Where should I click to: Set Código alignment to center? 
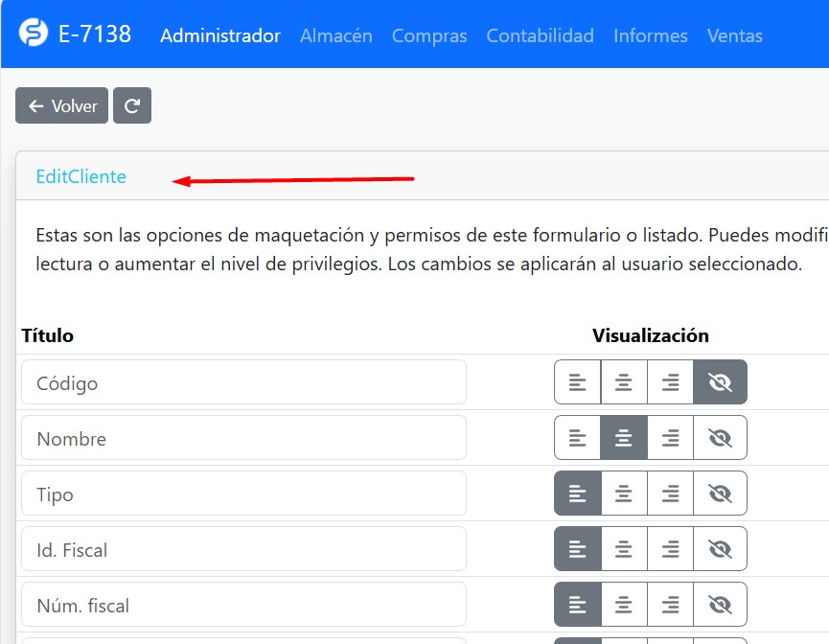[x=624, y=382]
